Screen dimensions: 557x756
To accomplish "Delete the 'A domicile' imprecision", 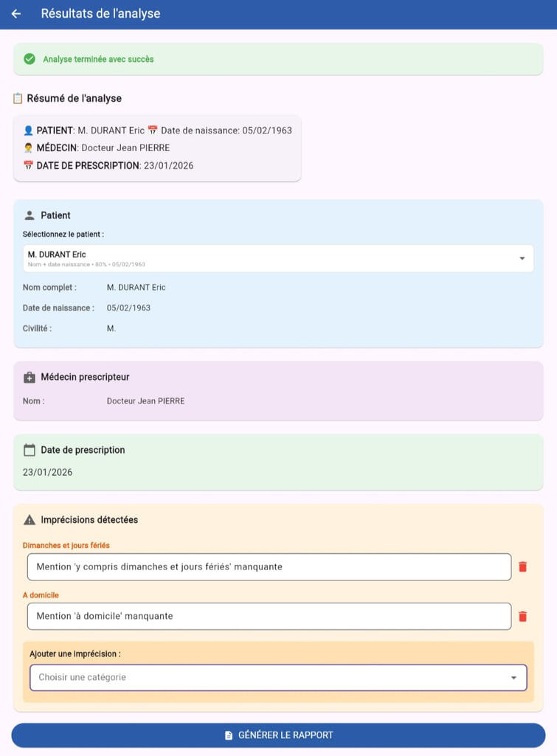I will pos(522,616).
